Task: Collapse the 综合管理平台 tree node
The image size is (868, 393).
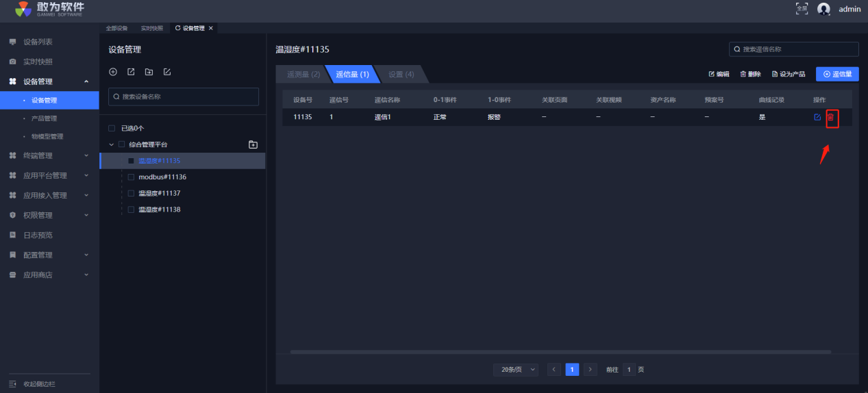Action: click(111, 144)
